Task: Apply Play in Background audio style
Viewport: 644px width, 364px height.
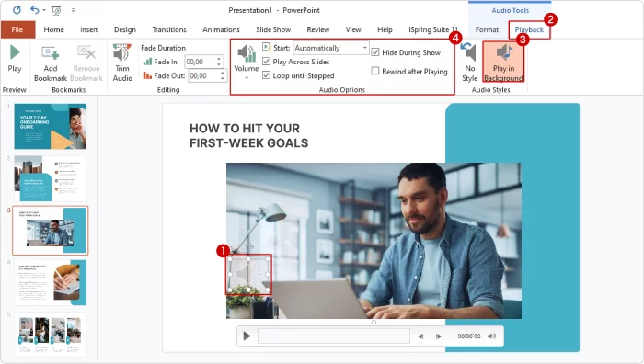Action: (x=503, y=62)
